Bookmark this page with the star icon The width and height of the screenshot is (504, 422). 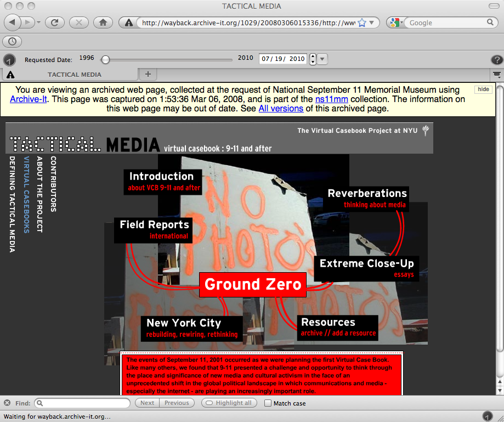[x=362, y=23]
